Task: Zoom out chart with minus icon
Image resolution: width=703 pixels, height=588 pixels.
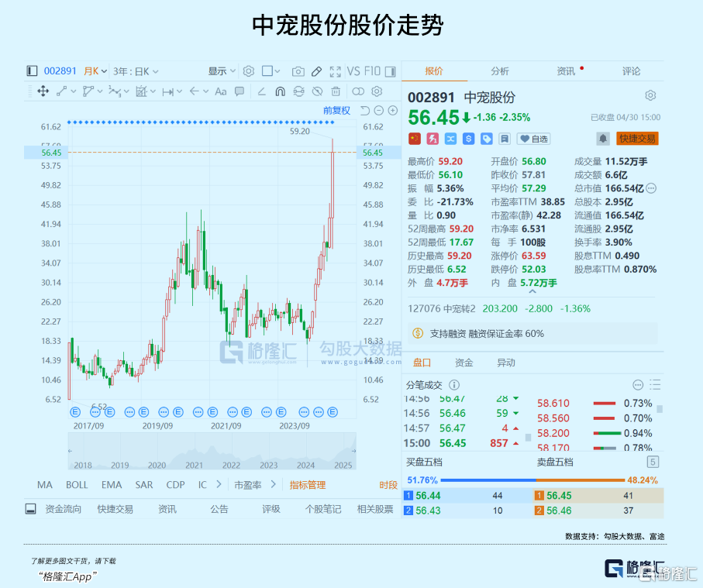Action: tap(379, 110)
